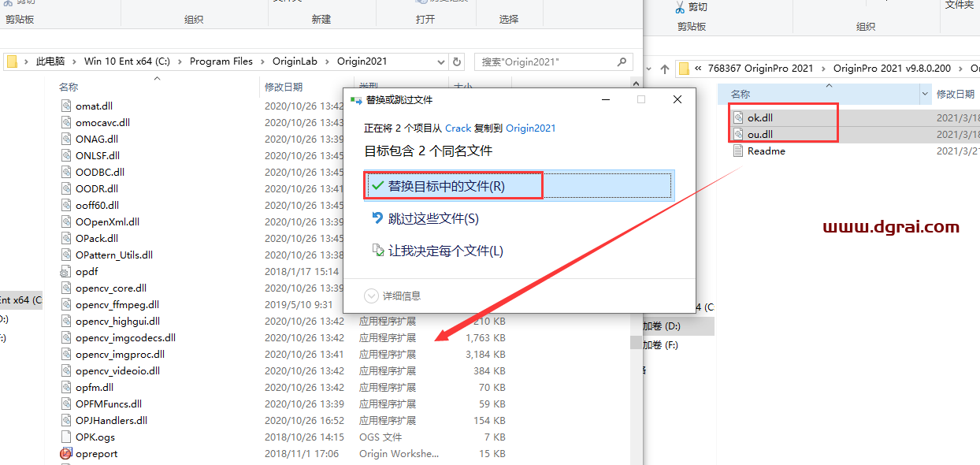Click the refresh icon in the address bar

coord(458,61)
